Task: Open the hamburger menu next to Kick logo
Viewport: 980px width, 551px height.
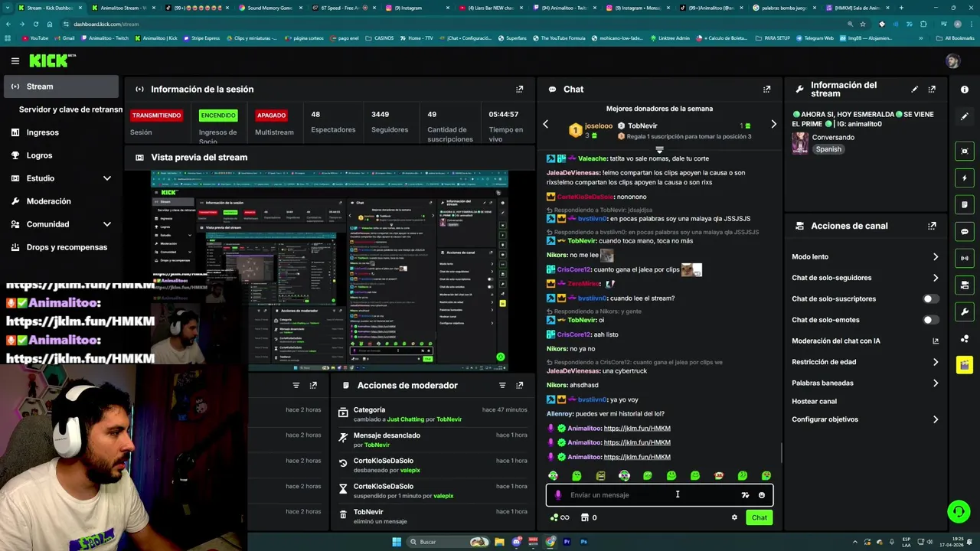Action: coord(15,60)
